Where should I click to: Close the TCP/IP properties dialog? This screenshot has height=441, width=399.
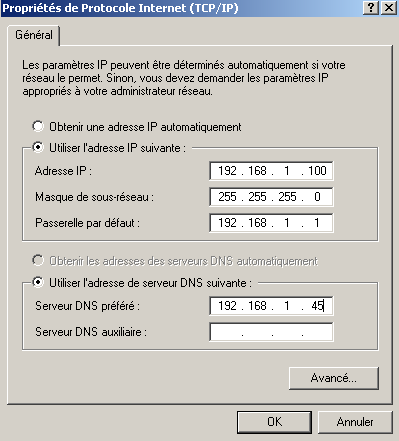pos(388,8)
